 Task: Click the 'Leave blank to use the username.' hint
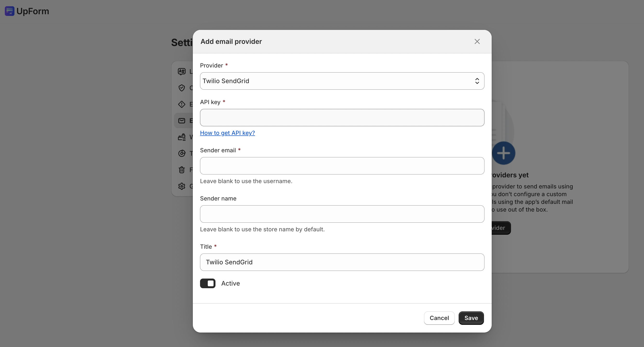click(x=246, y=181)
